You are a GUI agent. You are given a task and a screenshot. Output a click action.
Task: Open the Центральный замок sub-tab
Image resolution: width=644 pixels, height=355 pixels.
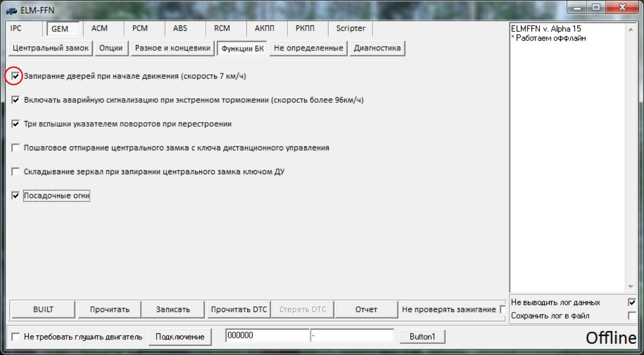click(x=51, y=48)
